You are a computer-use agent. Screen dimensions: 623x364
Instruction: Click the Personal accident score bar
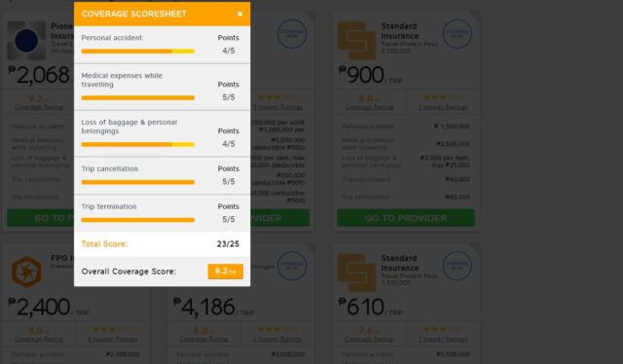pos(138,52)
